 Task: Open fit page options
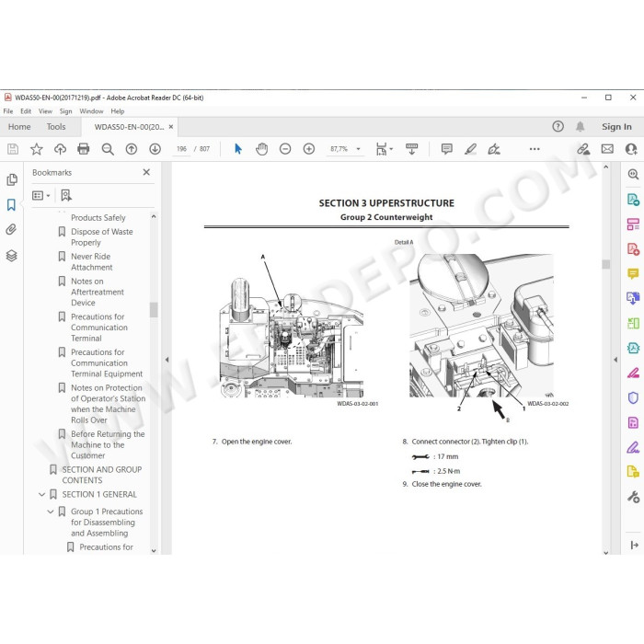pos(384,149)
